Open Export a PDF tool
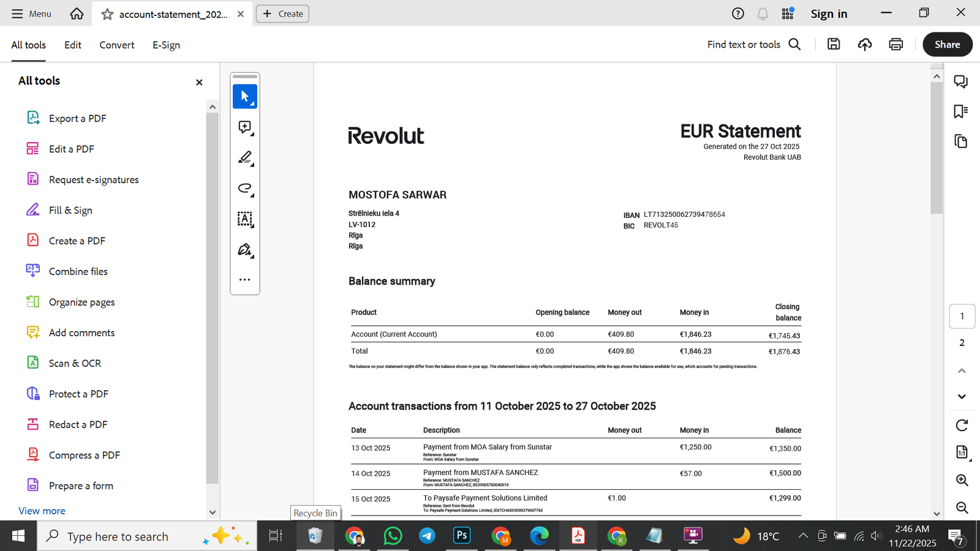Image resolution: width=980 pixels, height=551 pixels. [77, 118]
